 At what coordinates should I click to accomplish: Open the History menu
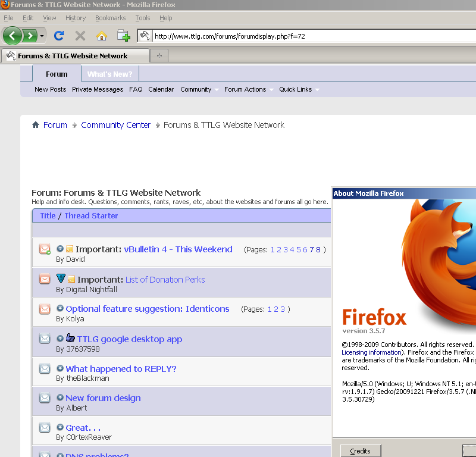[x=76, y=18]
